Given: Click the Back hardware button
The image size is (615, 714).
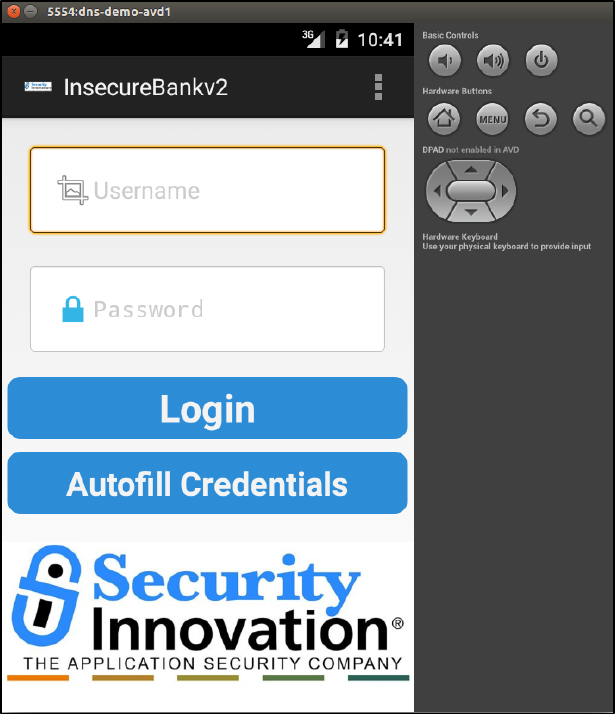Looking at the screenshot, I should pyautogui.click(x=541, y=119).
